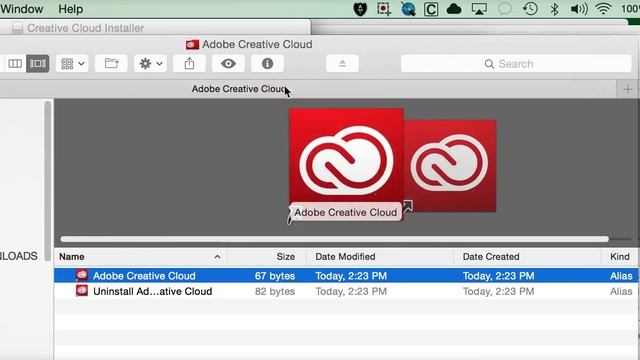The height and width of the screenshot is (360, 640).
Task: Click the Adobe Creative Cloud row icon
Action: click(82, 276)
